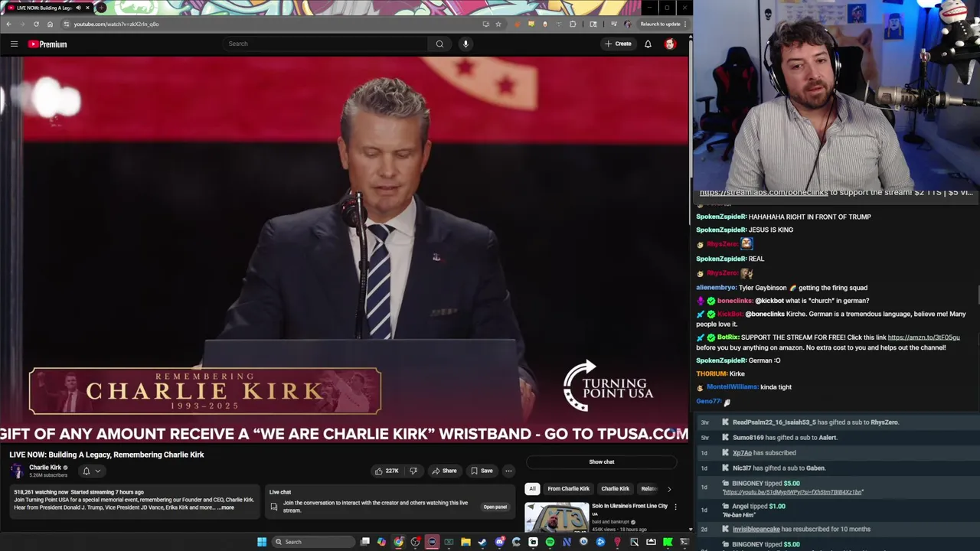Open the YouTube hamburger guide menu
Image resolution: width=980 pixels, height=551 pixels.
(14, 44)
